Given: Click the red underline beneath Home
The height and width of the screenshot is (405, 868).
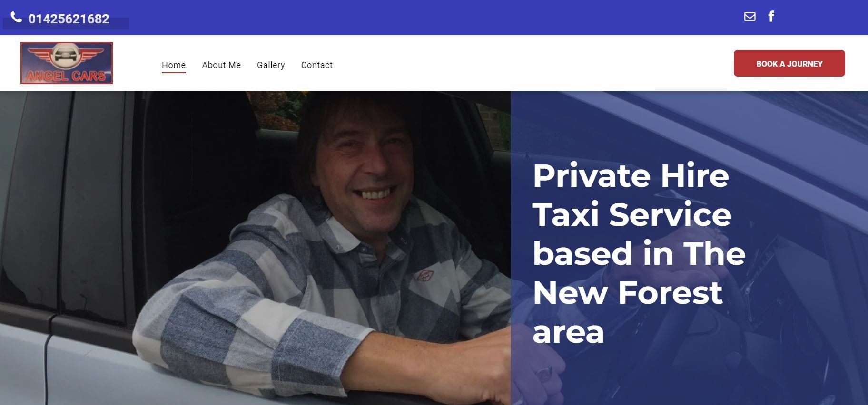Looking at the screenshot, I should (174, 73).
